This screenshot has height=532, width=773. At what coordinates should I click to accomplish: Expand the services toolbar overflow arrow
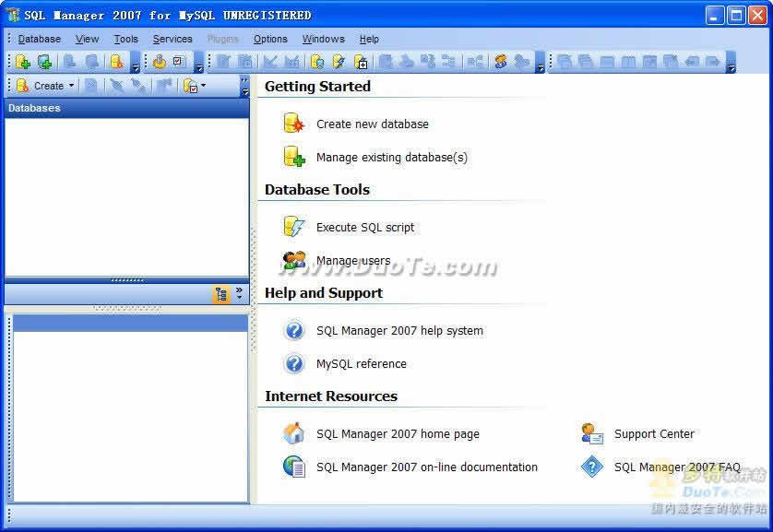[x=198, y=63]
